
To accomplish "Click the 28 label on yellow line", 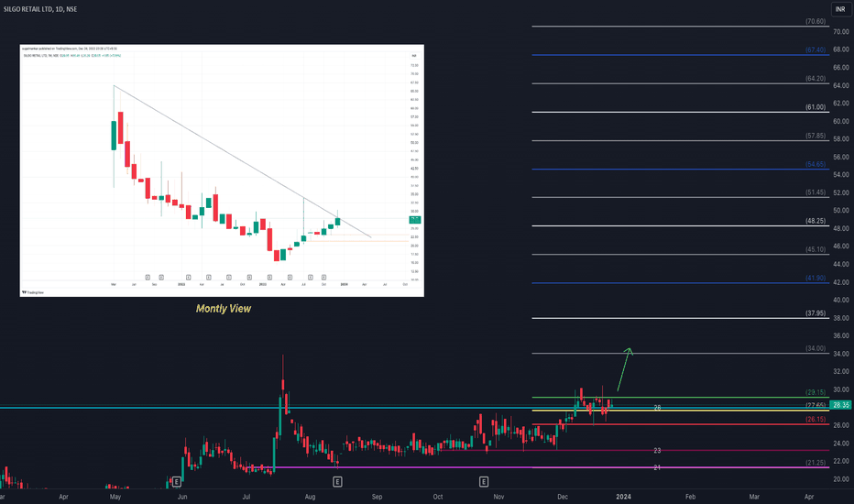I will click(657, 408).
